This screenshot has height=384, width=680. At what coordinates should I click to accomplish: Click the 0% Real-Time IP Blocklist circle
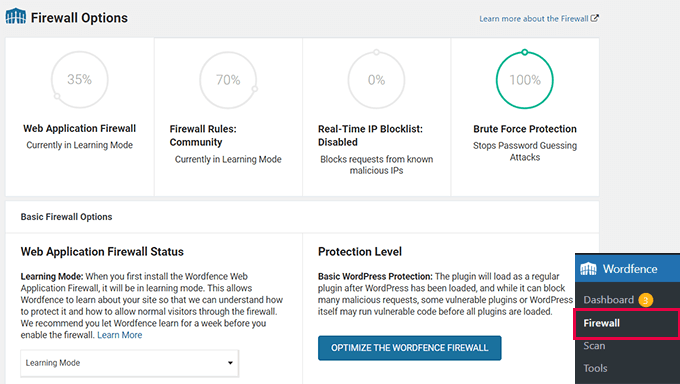pos(376,80)
